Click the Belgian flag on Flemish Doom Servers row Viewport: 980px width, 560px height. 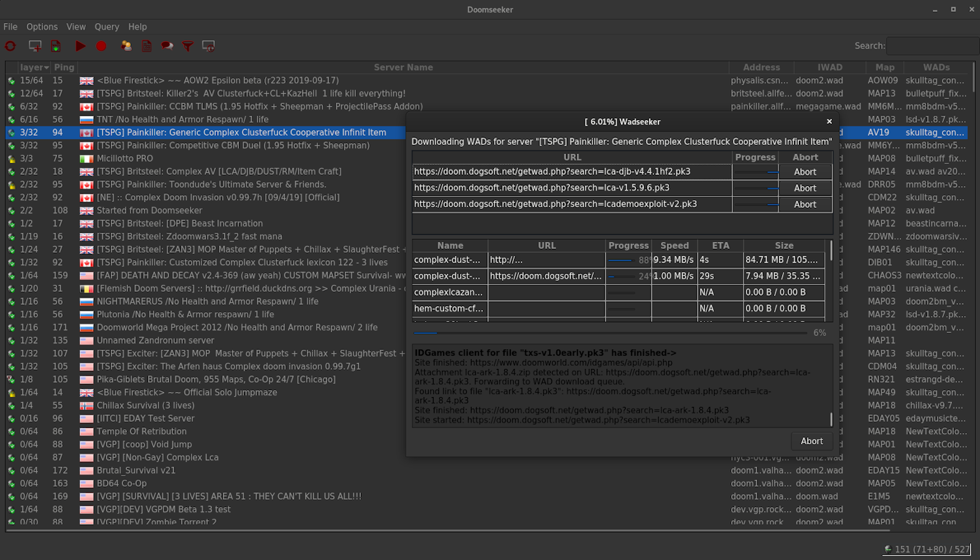[86, 289]
